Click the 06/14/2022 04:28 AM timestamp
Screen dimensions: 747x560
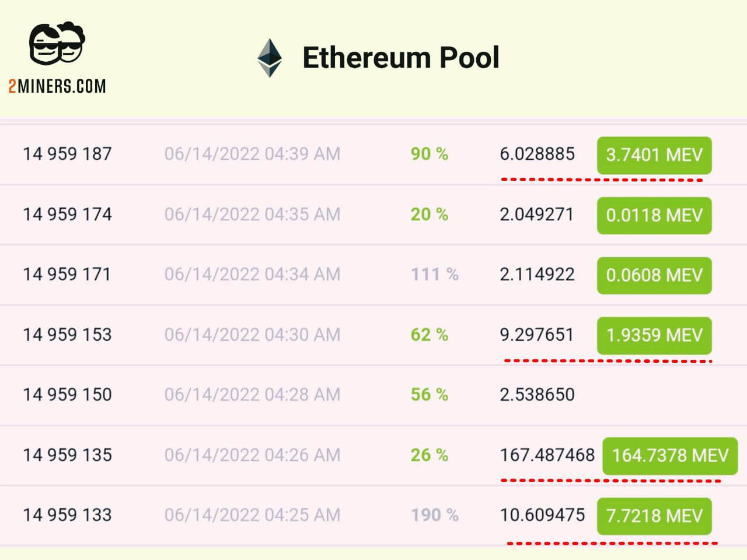[252, 394]
